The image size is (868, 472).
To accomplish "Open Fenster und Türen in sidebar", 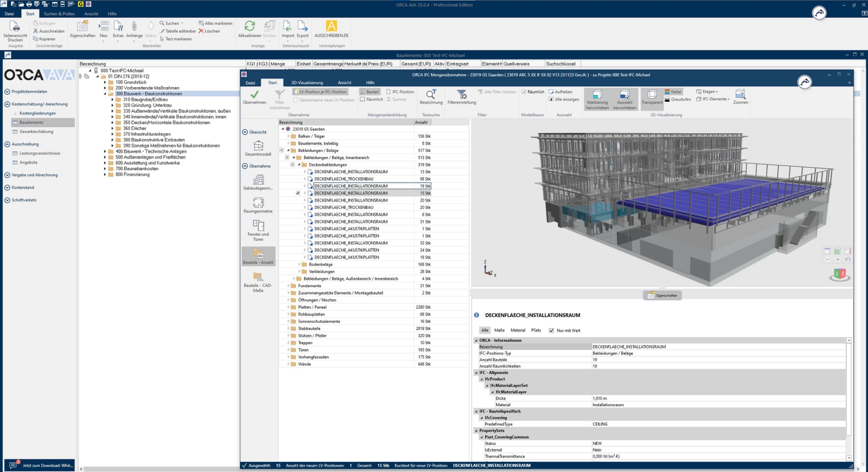I will [x=258, y=230].
